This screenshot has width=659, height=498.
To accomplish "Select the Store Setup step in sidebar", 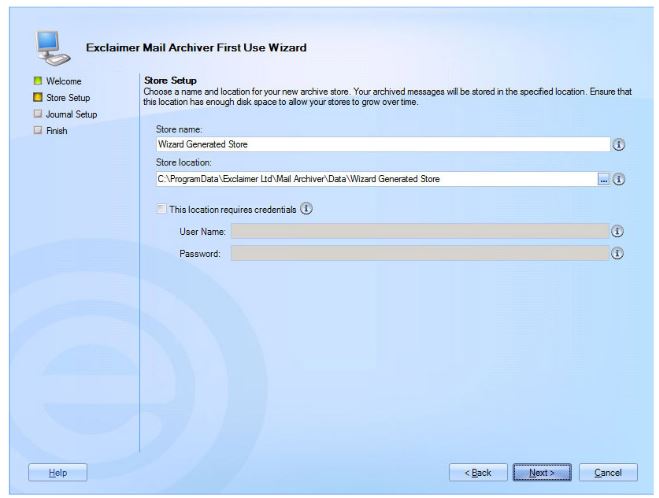I will tap(62, 97).
